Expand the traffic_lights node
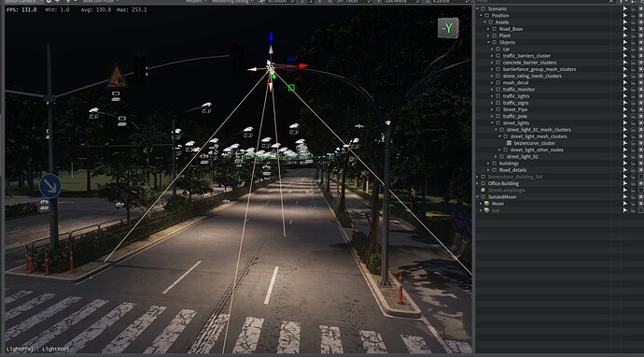This screenshot has height=357, width=644. pyautogui.click(x=492, y=96)
